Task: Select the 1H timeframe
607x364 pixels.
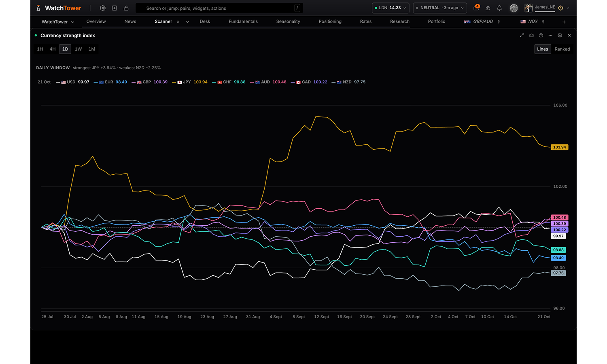Action: pyautogui.click(x=40, y=49)
